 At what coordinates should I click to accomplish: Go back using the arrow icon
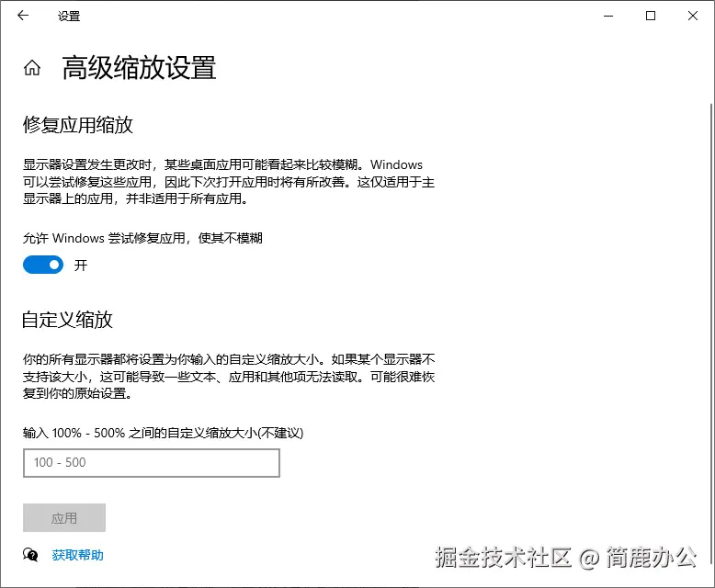23,16
